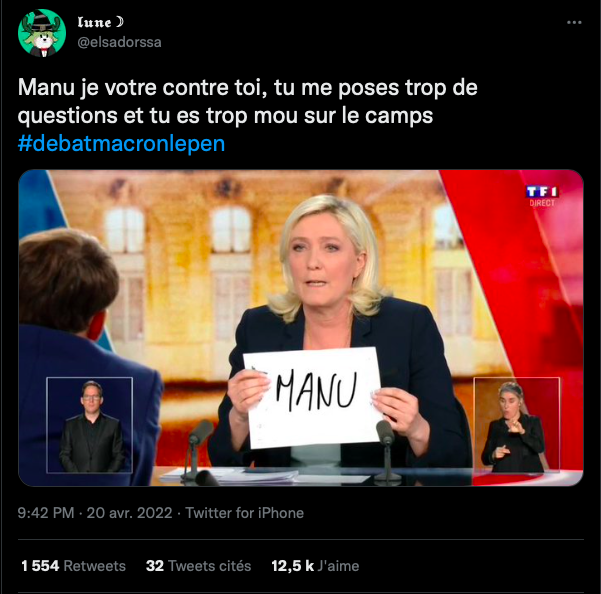
Task: Click the left sign-language interpreter inset
Action: pyautogui.click(x=89, y=425)
